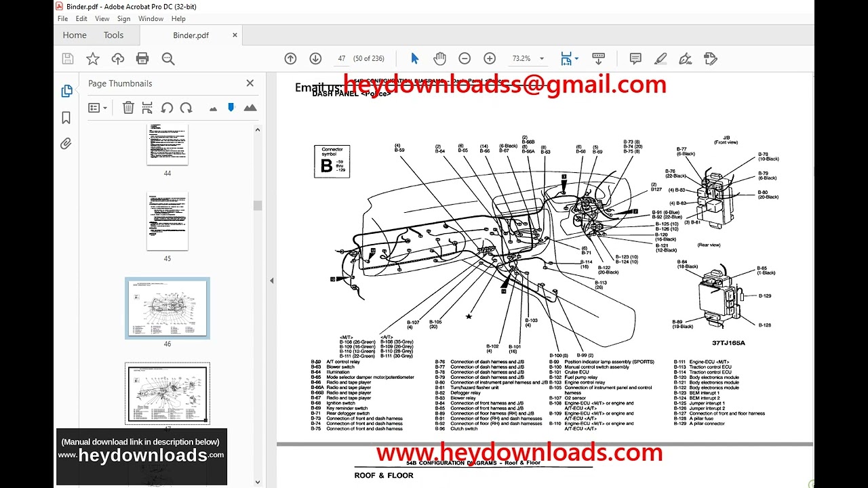Open the Sign menu

123,19
